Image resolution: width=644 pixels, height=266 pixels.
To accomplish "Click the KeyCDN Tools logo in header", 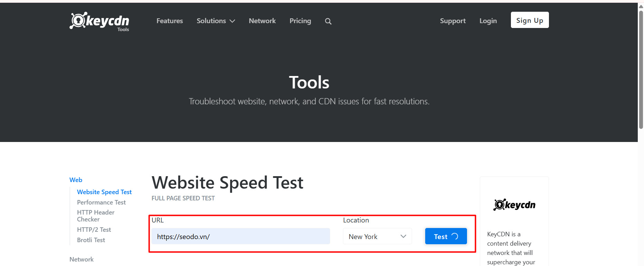I will 99,22.
